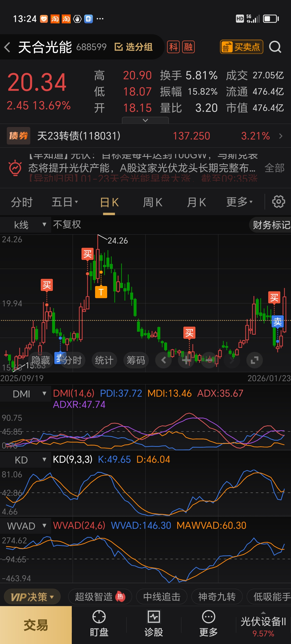The image size is (291, 644).
Task: Tap the 买 marker near 24.26 peak
Action: coord(87,254)
